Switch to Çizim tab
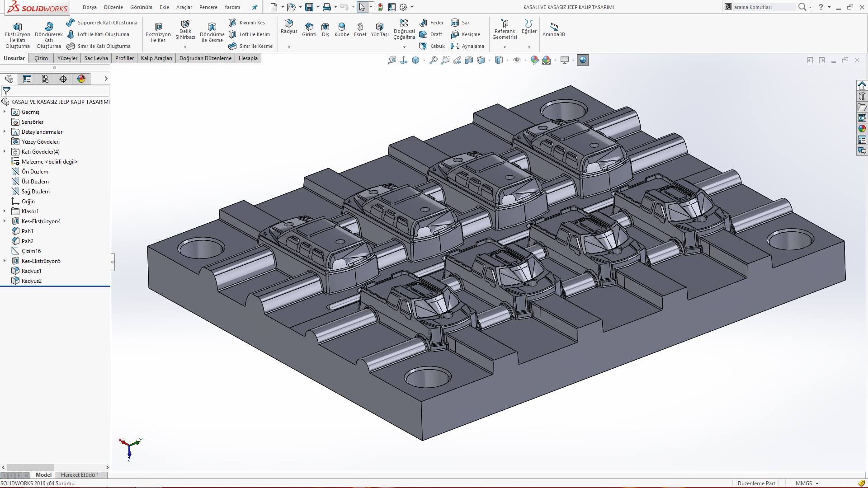This screenshot has width=868, height=488. [x=41, y=58]
